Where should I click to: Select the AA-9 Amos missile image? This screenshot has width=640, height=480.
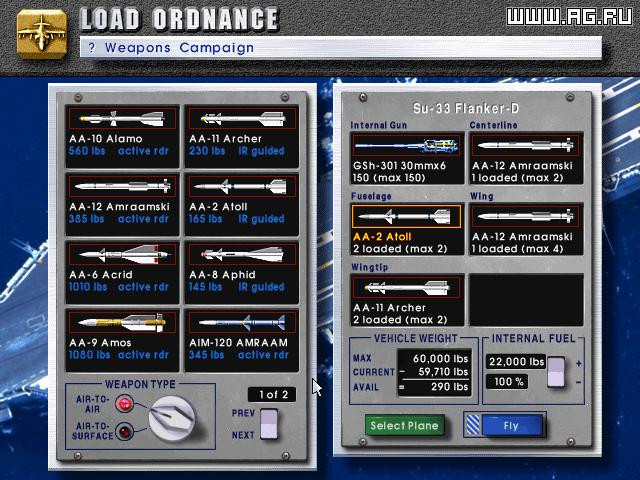(x=122, y=322)
